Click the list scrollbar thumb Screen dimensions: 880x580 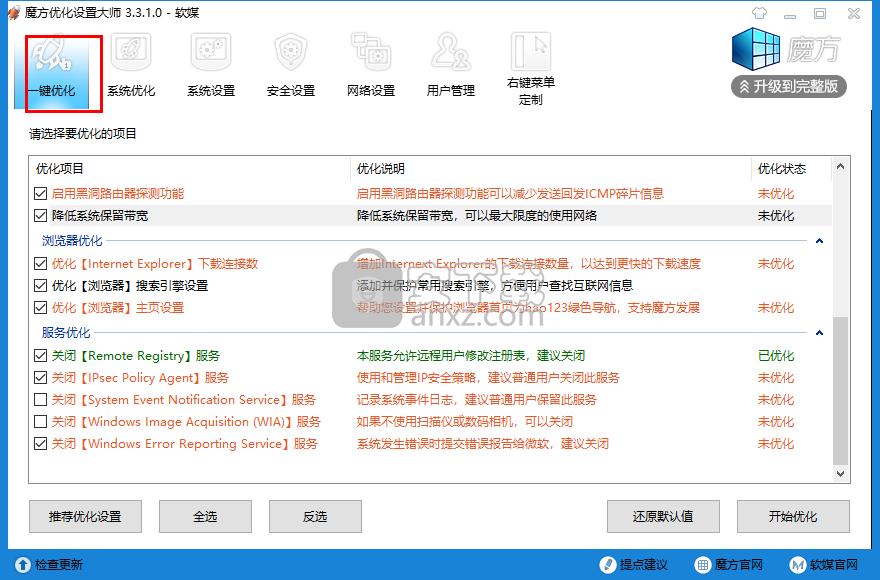(x=840, y=390)
